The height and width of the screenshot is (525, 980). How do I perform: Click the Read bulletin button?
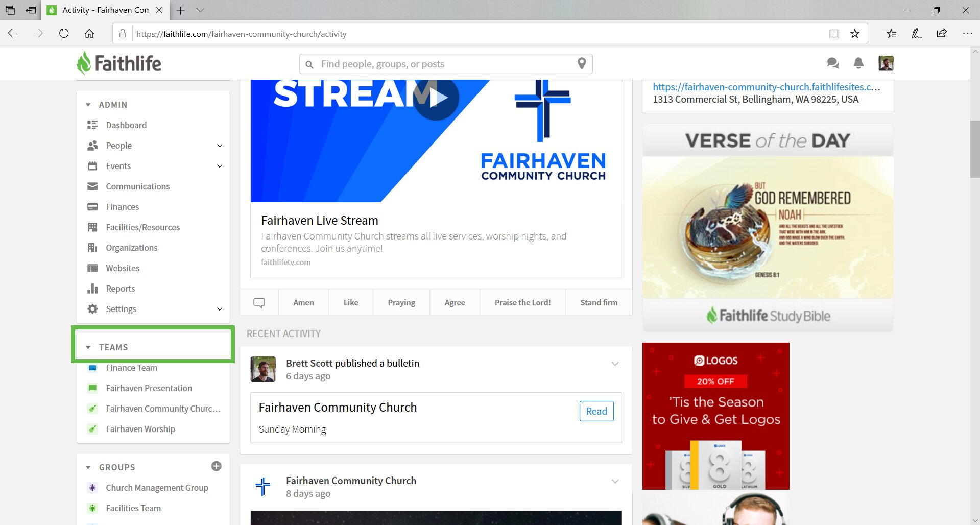596,411
